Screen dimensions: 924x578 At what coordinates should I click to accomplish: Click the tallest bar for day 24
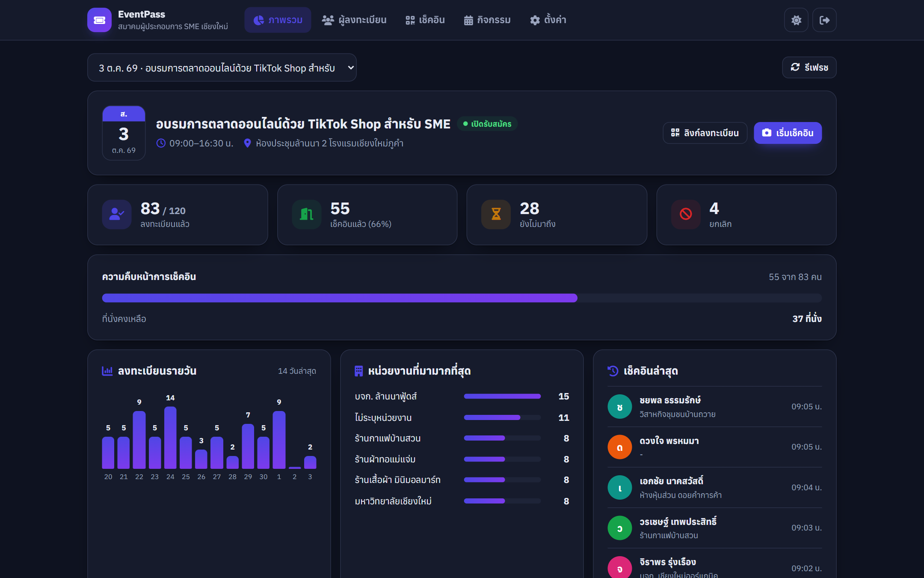tap(170, 438)
